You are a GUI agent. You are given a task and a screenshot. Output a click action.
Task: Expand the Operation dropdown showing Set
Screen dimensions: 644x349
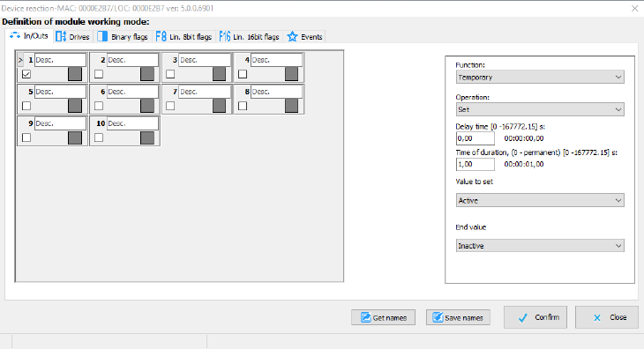pos(540,109)
